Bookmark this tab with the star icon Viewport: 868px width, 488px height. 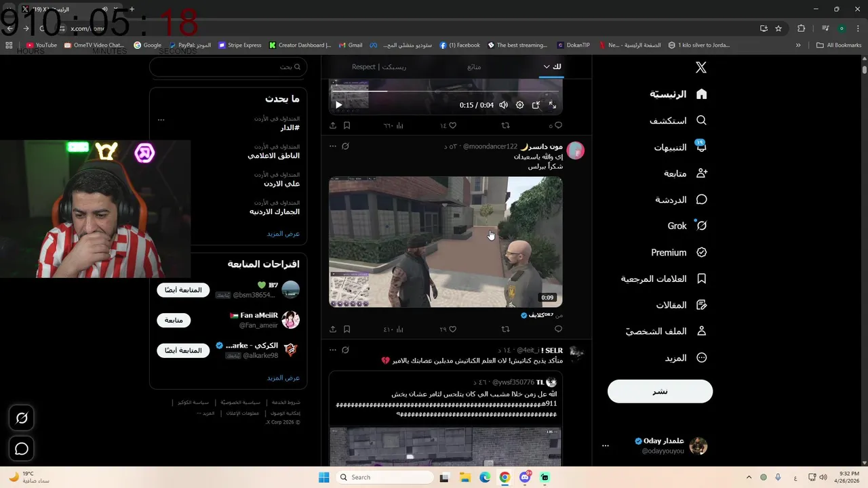pyautogui.click(x=778, y=28)
